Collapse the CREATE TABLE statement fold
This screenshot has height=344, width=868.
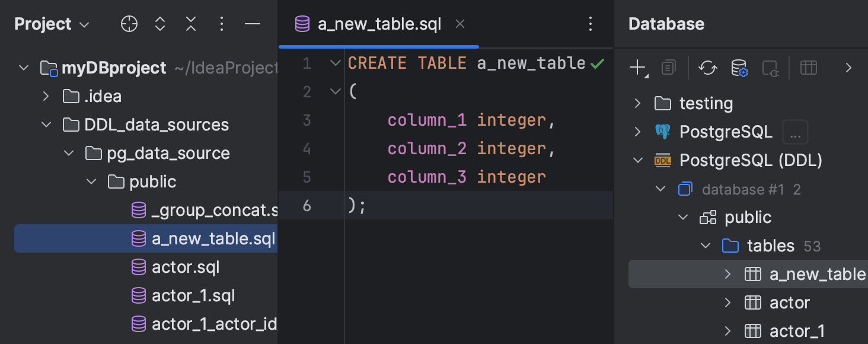click(335, 63)
